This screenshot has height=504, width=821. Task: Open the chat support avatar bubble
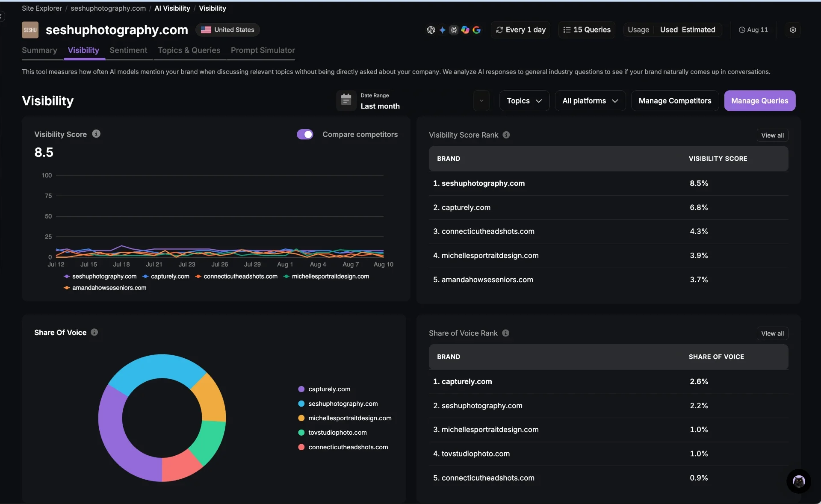coord(798,481)
